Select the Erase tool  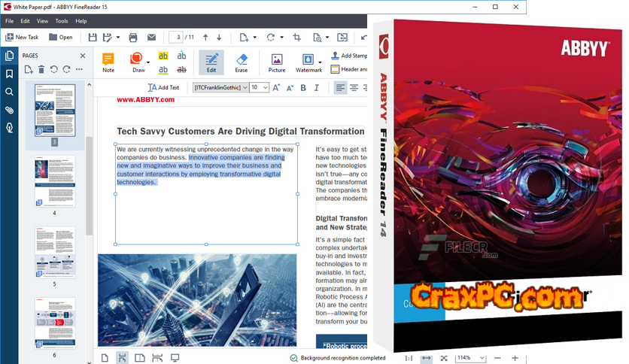(x=241, y=62)
